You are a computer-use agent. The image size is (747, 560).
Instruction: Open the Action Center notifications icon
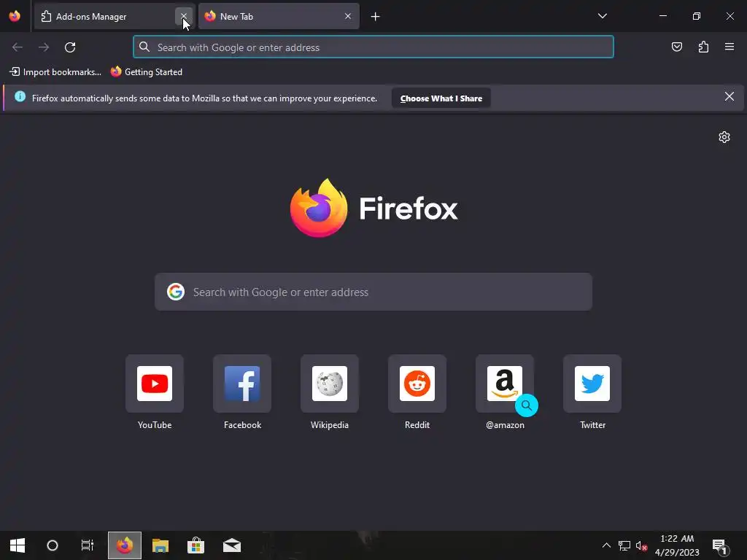721,545
